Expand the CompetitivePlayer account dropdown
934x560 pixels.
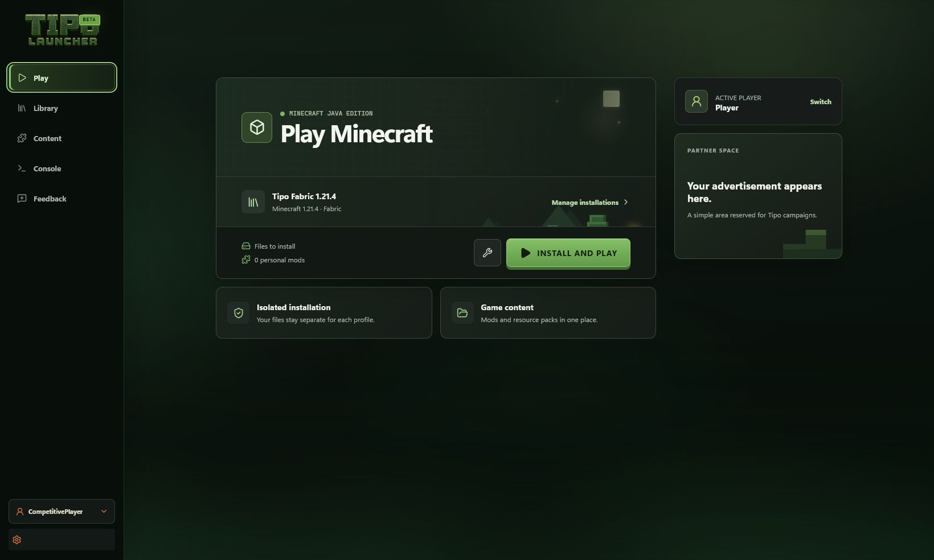[62, 511]
